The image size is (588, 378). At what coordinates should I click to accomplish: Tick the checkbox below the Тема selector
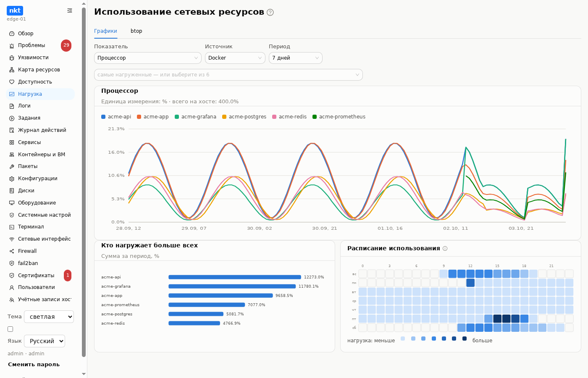(x=10, y=329)
